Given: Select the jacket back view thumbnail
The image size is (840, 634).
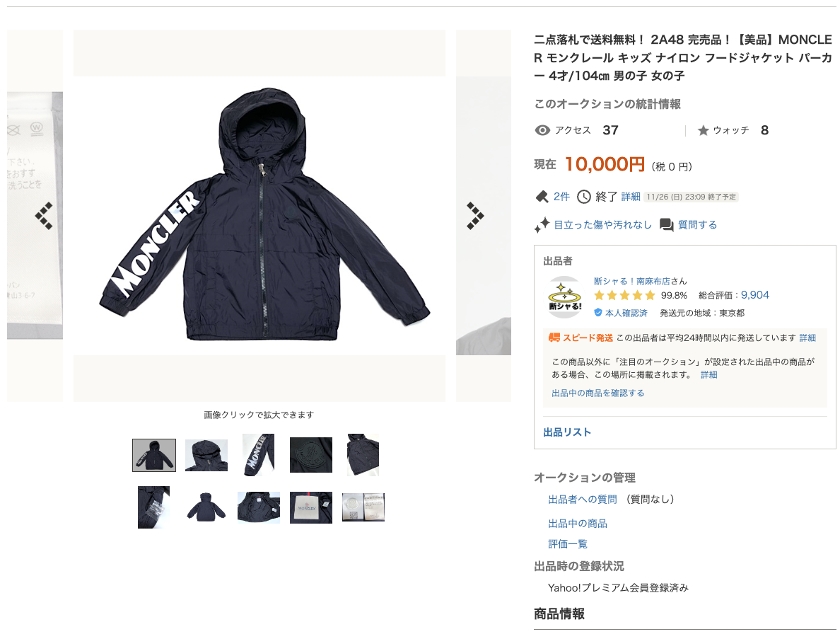Looking at the screenshot, I should click(x=206, y=507).
